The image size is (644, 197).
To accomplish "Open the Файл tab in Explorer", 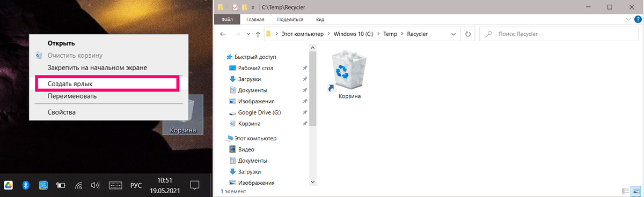I will [227, 19].
